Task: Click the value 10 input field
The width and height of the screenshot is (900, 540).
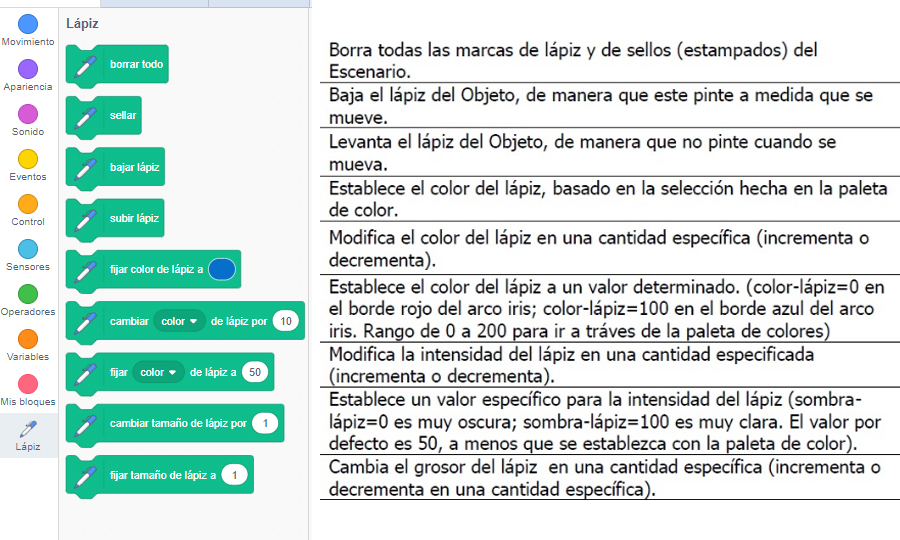Action: [286, 322]
